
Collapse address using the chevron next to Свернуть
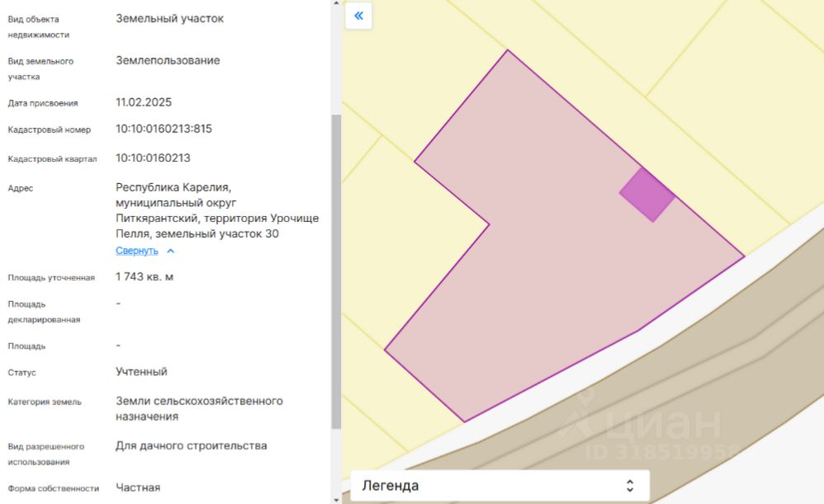point(170,251)
